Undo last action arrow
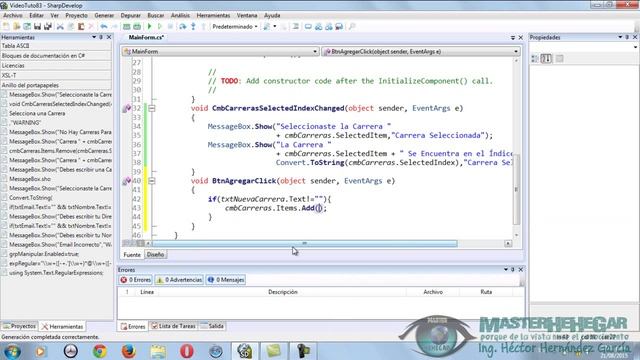 click(104, 27)
